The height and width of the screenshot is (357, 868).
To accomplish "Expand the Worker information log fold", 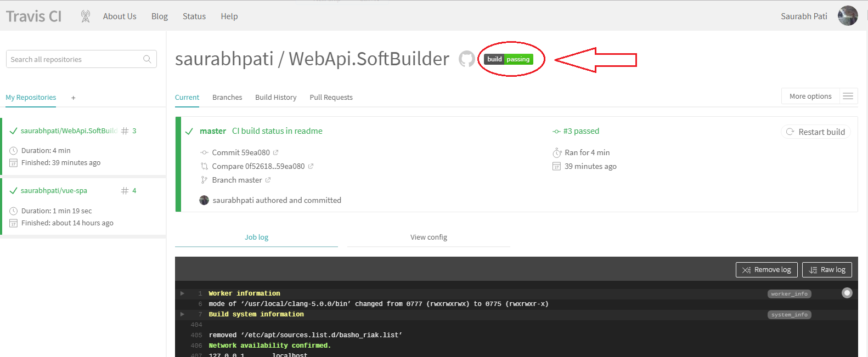I will coord(183,293).
